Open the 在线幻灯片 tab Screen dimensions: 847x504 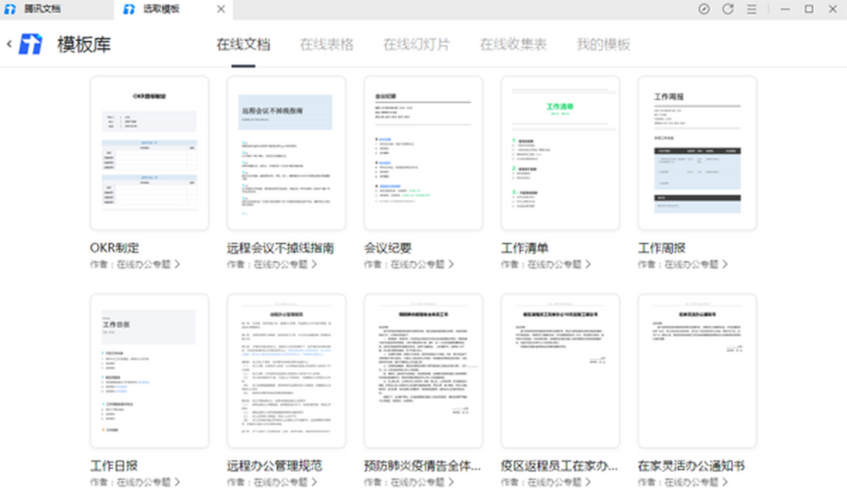tap(416, 44)
